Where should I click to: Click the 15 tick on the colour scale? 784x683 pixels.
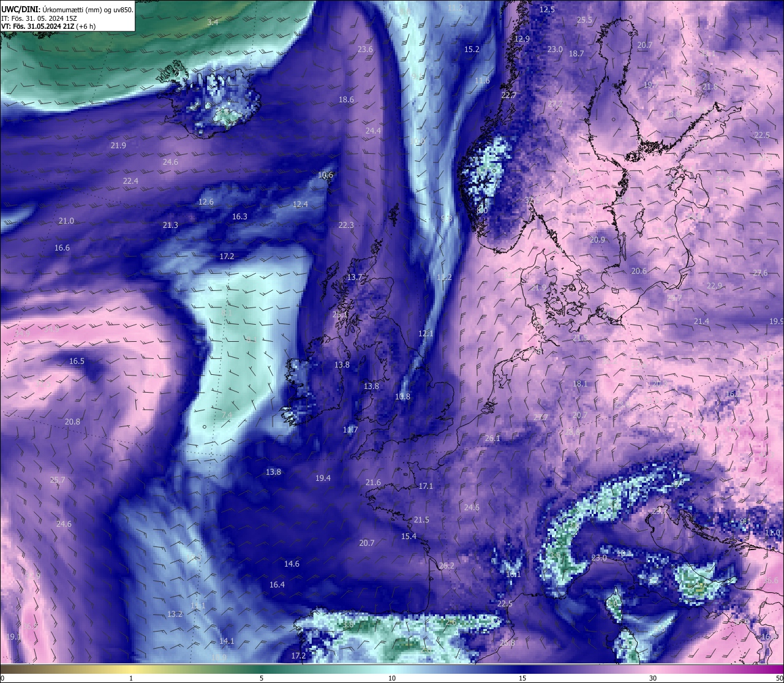(522, 678)
